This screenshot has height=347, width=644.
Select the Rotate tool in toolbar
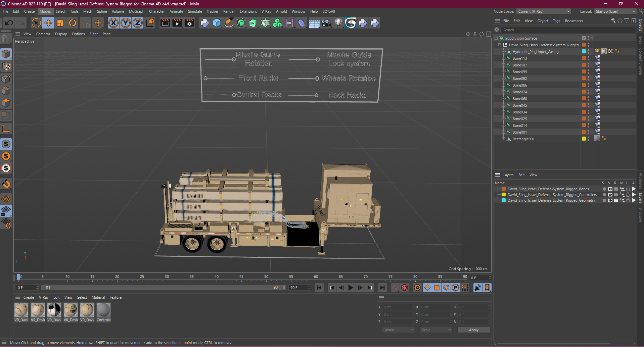[x=73, y=23]
